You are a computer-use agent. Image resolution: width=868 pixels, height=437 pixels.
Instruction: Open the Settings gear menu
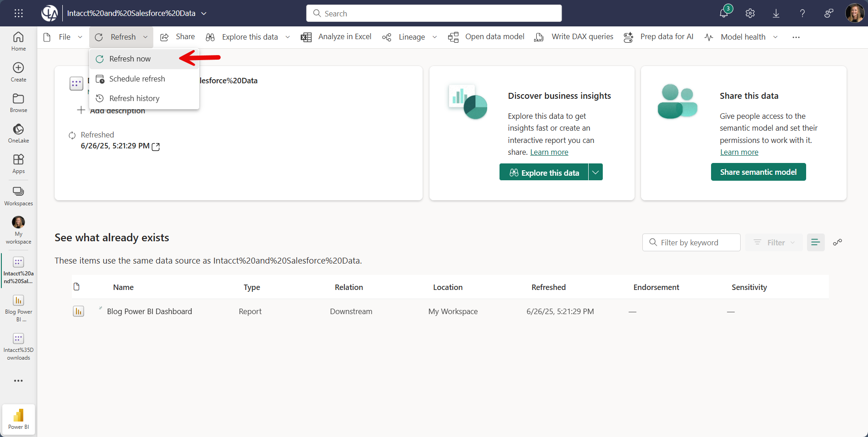(x=750, y=13)
